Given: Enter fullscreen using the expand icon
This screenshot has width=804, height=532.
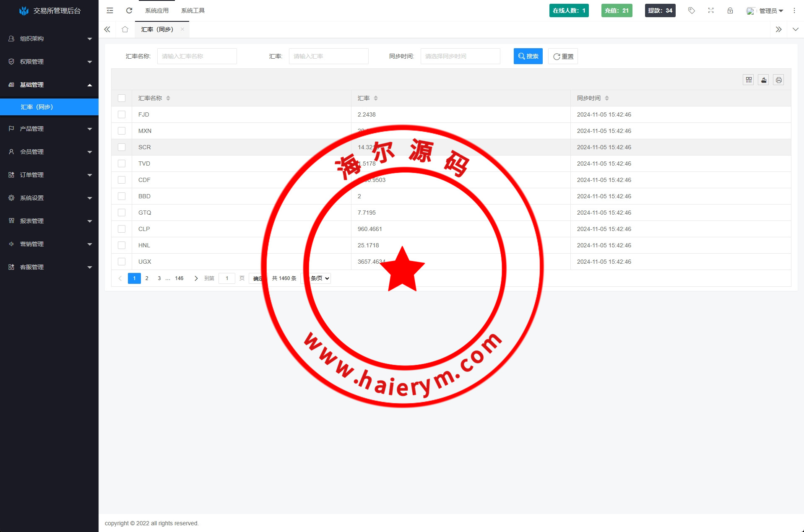Looking at the screenshot, I should coord(711,10).
